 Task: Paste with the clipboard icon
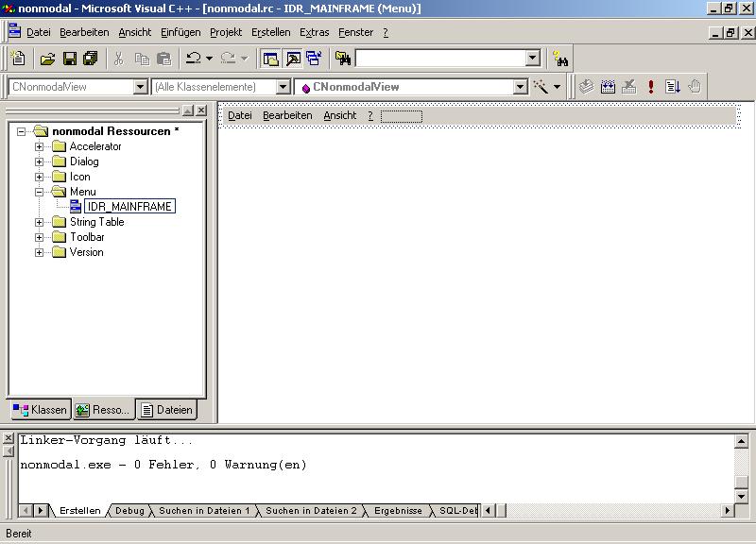point(164,59)
